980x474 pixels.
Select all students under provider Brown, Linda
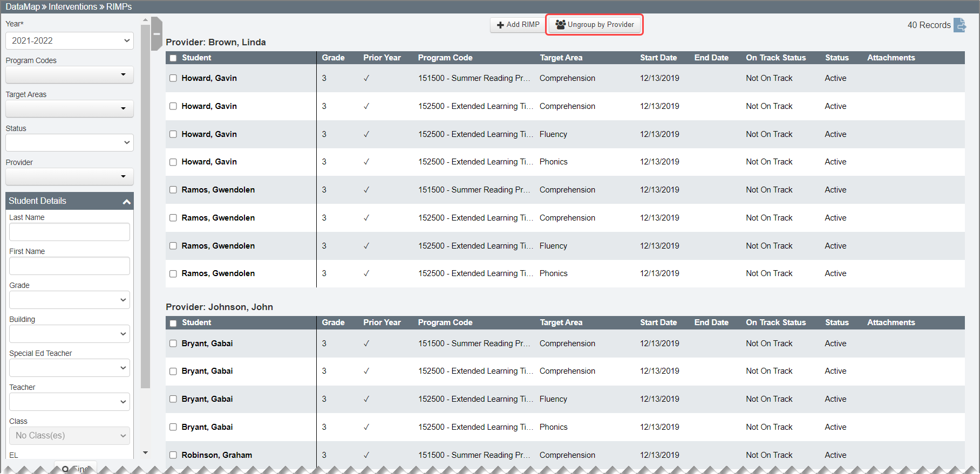[x=173, y=58]
